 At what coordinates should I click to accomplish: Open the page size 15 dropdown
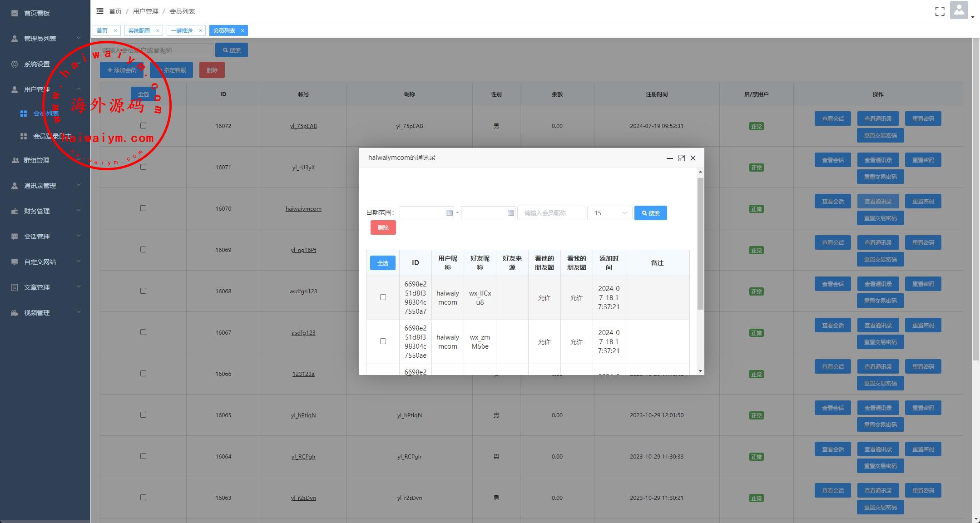(609, 213)
